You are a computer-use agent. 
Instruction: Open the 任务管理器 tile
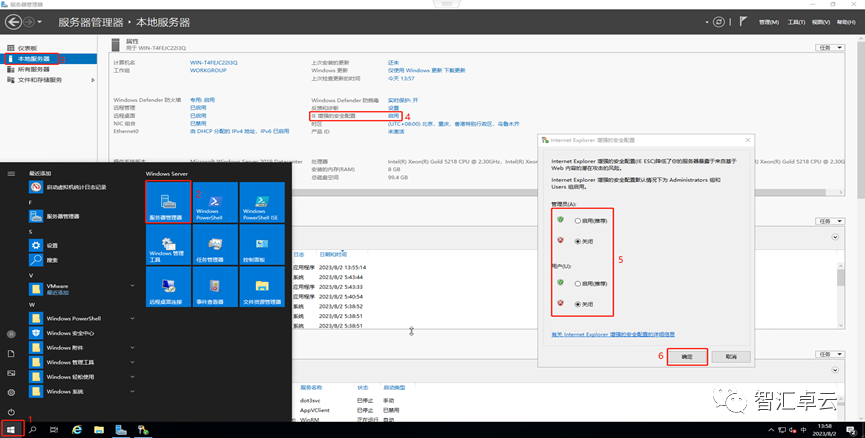point(215,244)
